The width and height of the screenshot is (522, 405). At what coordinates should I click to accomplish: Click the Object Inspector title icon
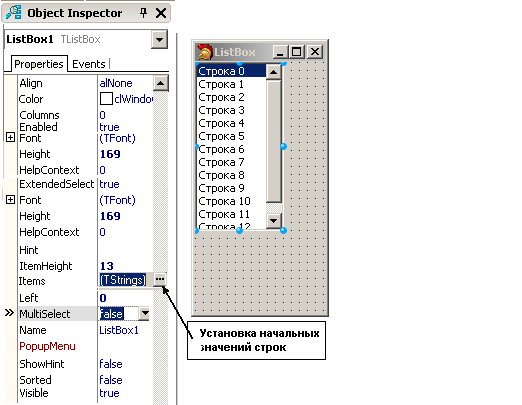(14, 12)
